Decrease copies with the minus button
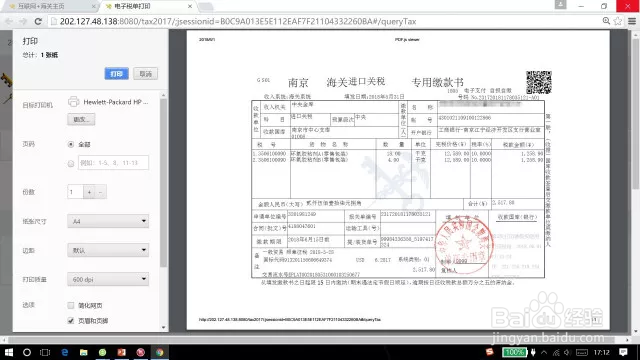 [101, 192]
